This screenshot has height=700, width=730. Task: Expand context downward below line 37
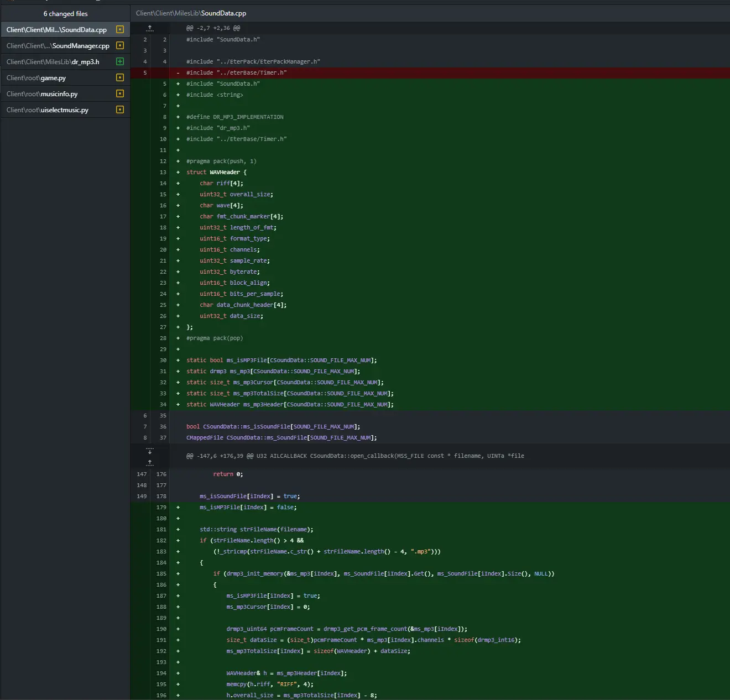pos(150,451)
